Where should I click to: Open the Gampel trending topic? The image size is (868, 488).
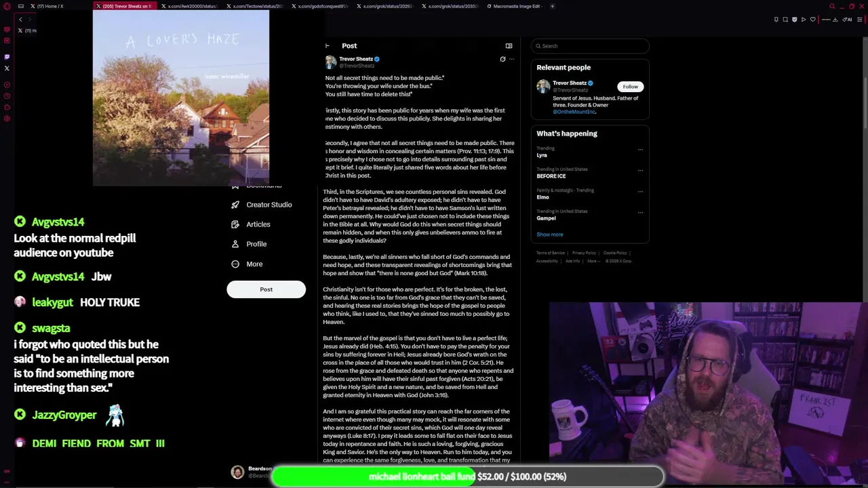click(546, 218)
